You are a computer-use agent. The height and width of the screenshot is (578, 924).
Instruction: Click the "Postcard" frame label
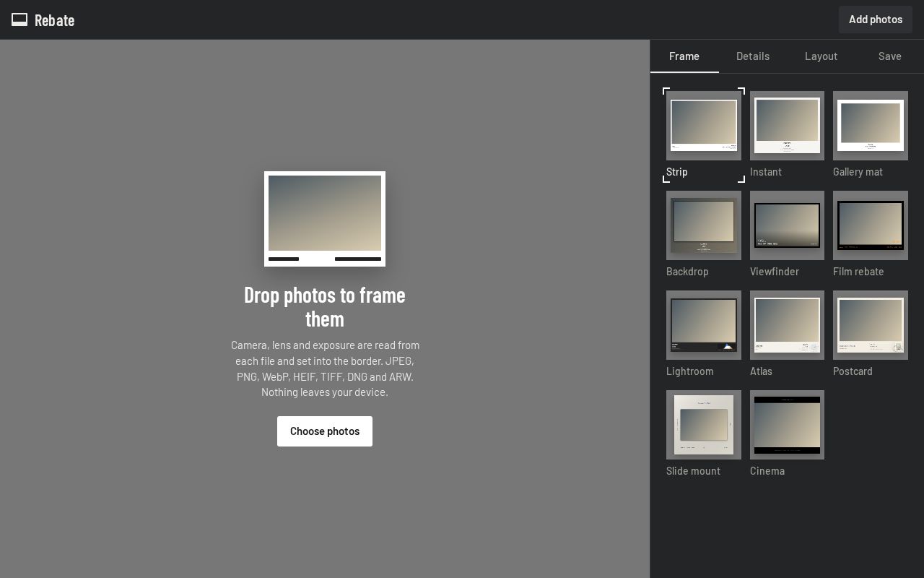853,371
